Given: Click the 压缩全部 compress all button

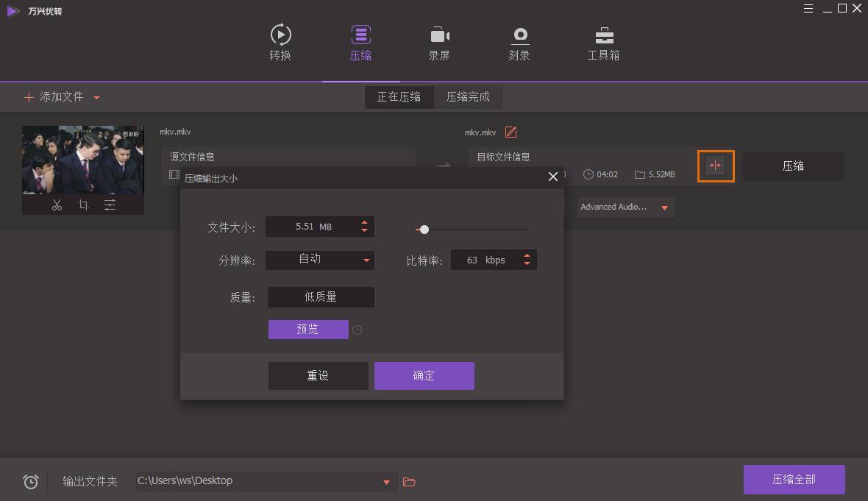Looking at the screenshot, I should tap(794, 479).
